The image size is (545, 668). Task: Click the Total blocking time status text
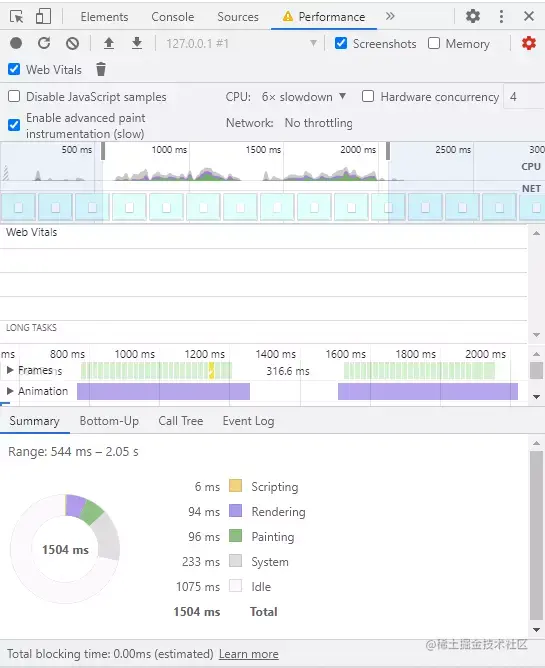[x=110, y=654]
